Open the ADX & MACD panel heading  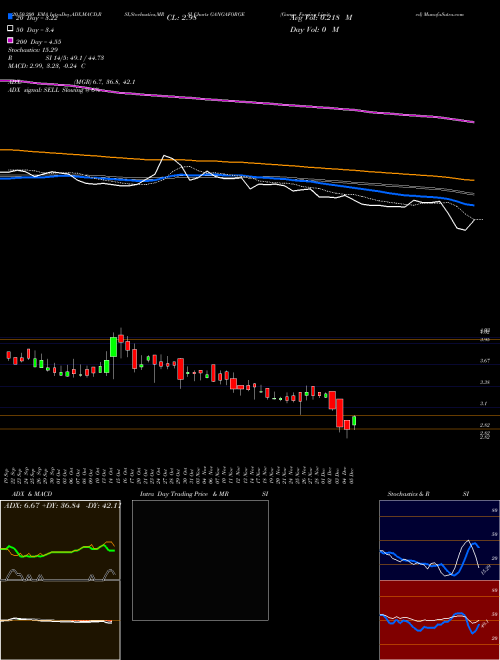[x=32, y=494]
